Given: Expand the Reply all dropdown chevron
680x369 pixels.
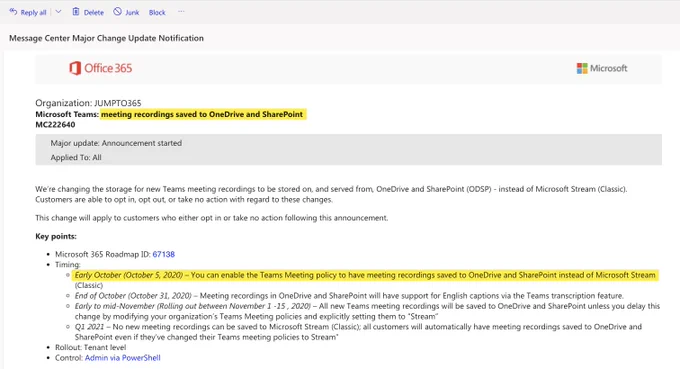Looking at the screenshot, I should coord(58,12).
